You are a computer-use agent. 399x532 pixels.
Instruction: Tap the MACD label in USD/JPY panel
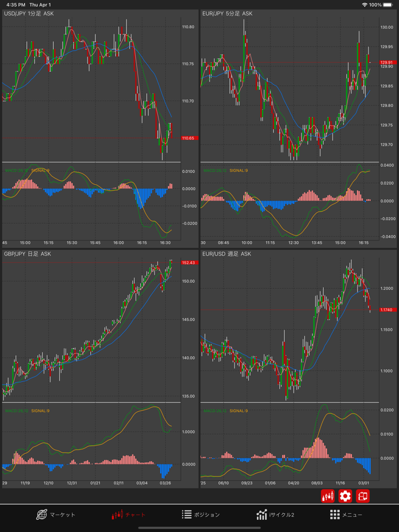point(16,171)
